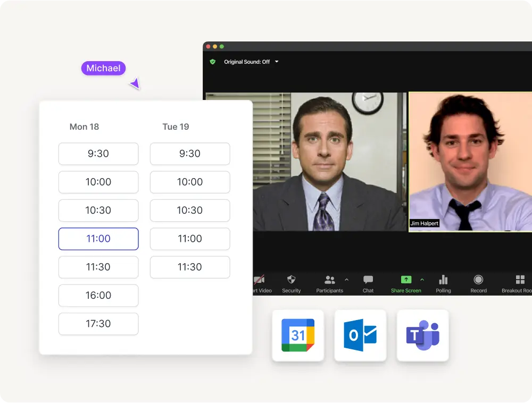This screenshot has height=403, width=532.
Task: Select the left participant video tile
Action: 329,162
